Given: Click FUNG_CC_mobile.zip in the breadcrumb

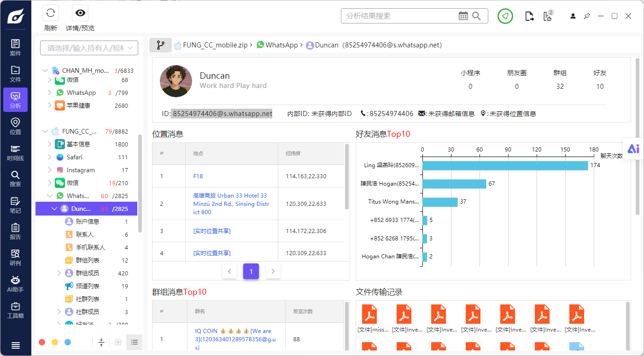Looking at the screenshot, I should tap(216, 45).
